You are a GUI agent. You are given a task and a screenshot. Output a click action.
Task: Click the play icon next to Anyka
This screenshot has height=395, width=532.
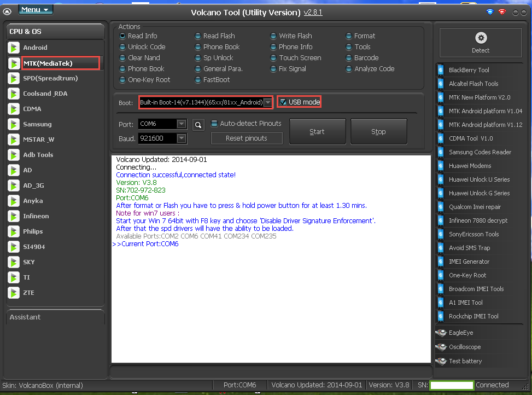coord(14,201)
